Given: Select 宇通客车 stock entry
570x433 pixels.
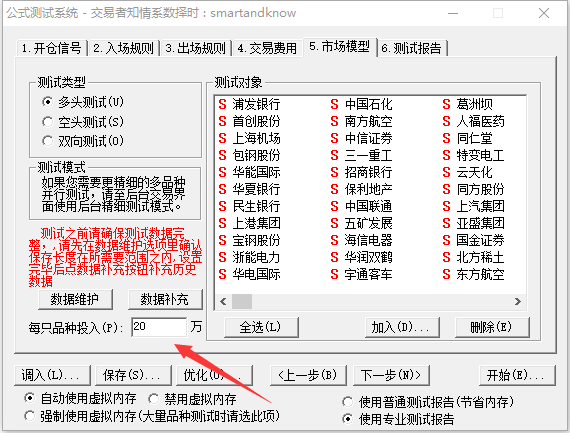Looking at the screenshot, I should click(362, 274).
